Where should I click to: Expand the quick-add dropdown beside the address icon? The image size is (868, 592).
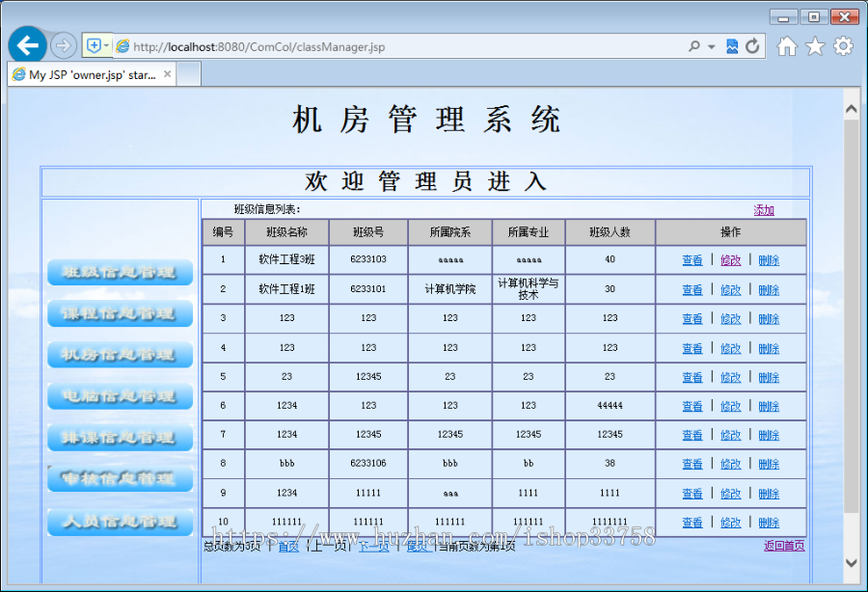(106, 45)
